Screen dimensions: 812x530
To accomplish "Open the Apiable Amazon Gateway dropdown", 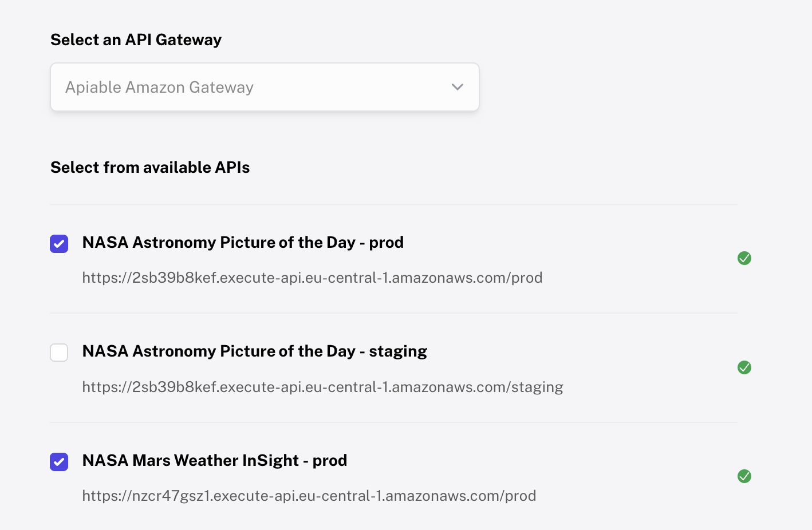I will point(265,87).
